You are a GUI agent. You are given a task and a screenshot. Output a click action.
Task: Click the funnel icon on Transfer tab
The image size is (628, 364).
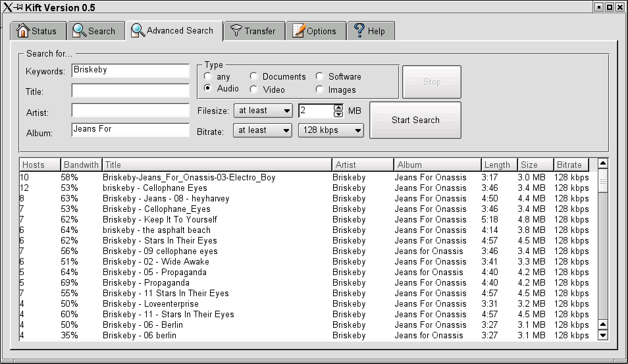(236, 31)
